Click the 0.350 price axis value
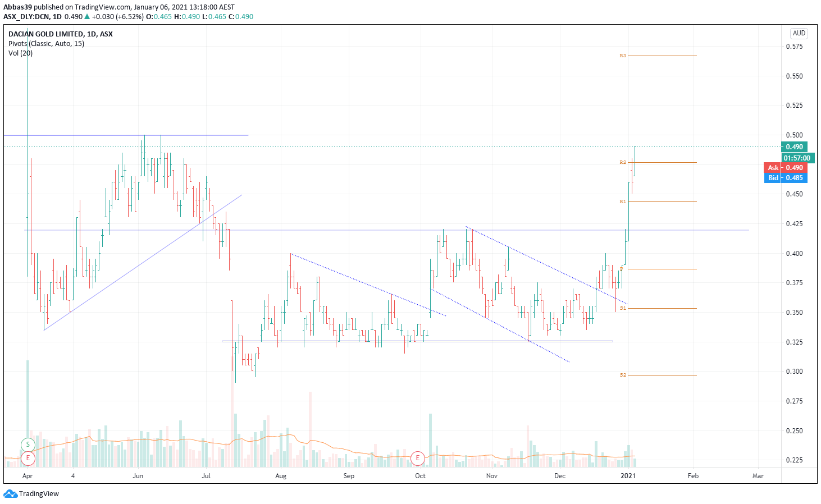 point(794,313)
